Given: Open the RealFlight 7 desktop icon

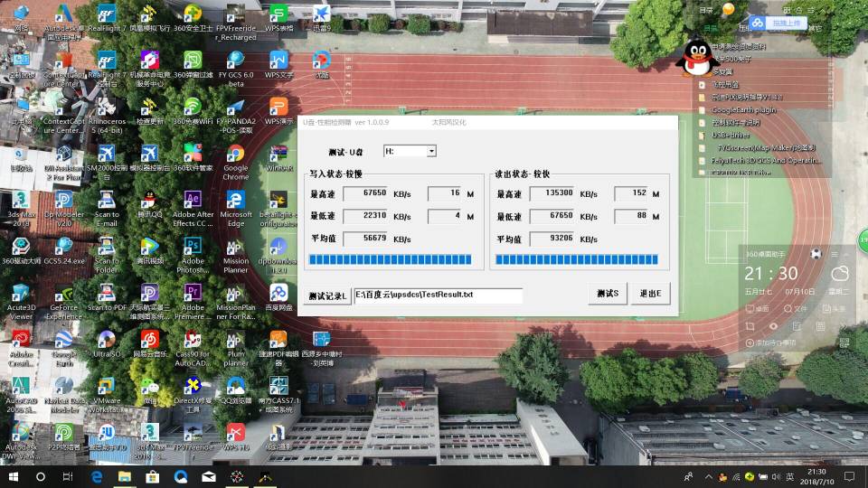Looking at the screenshot, I should 107,18.
